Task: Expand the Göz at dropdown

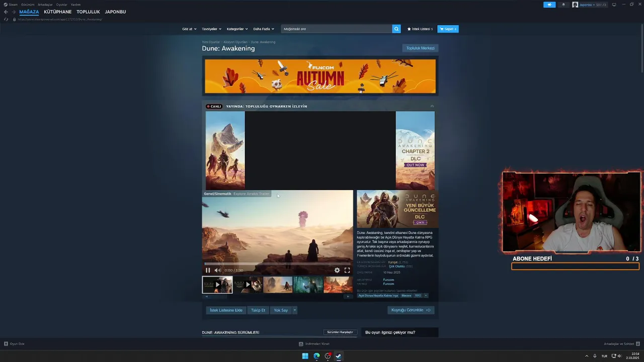Action: [189, 29]
